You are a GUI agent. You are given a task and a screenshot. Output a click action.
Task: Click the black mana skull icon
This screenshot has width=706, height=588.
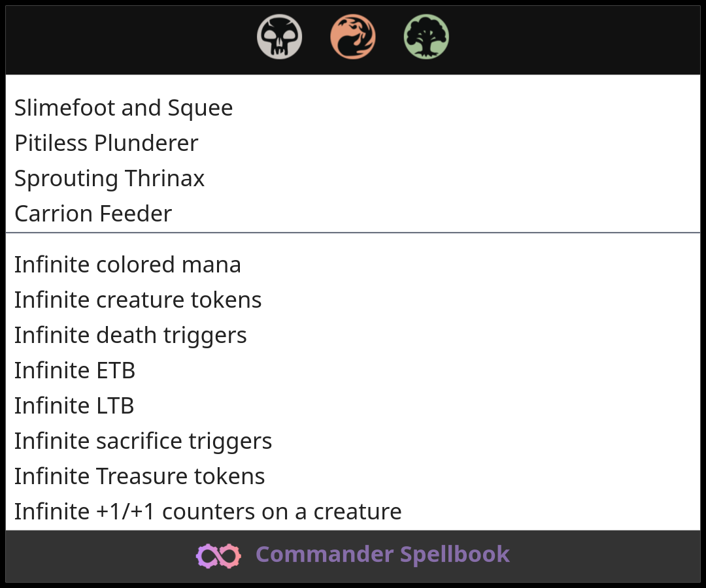click(x=280, y=37)
